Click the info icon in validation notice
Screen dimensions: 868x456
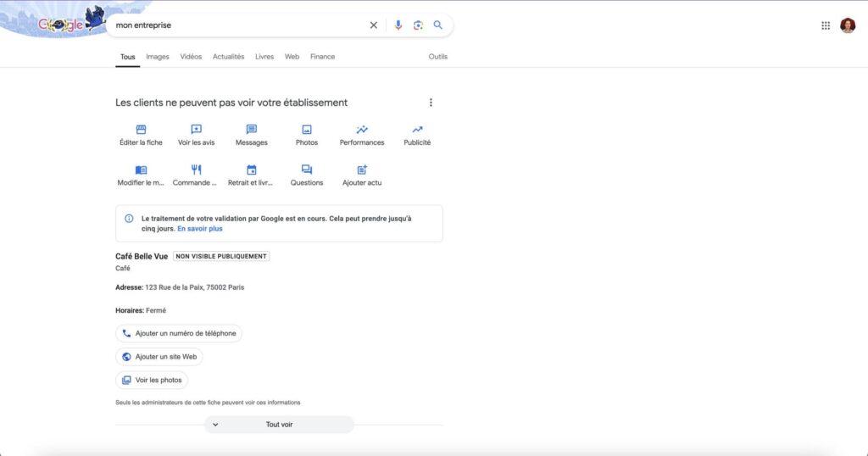tap(129, 219)
